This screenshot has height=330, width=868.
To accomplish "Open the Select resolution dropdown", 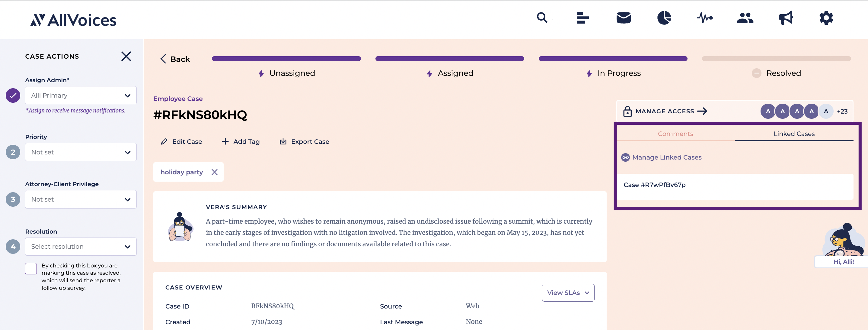I will point(81,246).
